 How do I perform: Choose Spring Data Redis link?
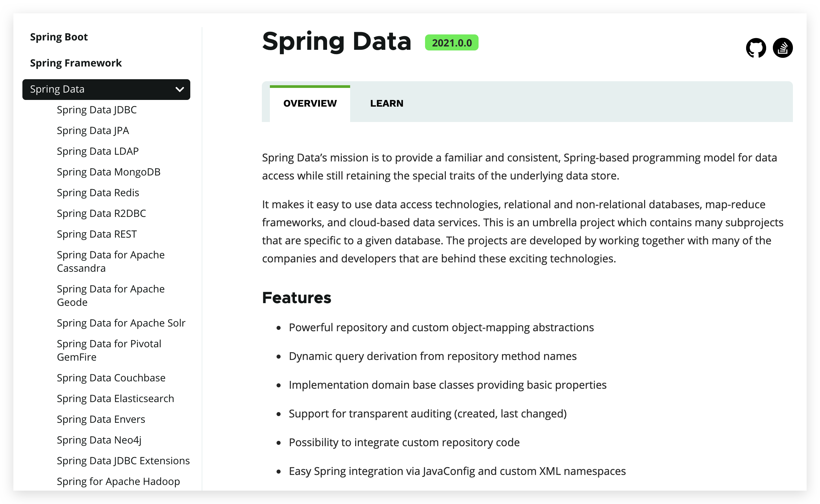98,193
